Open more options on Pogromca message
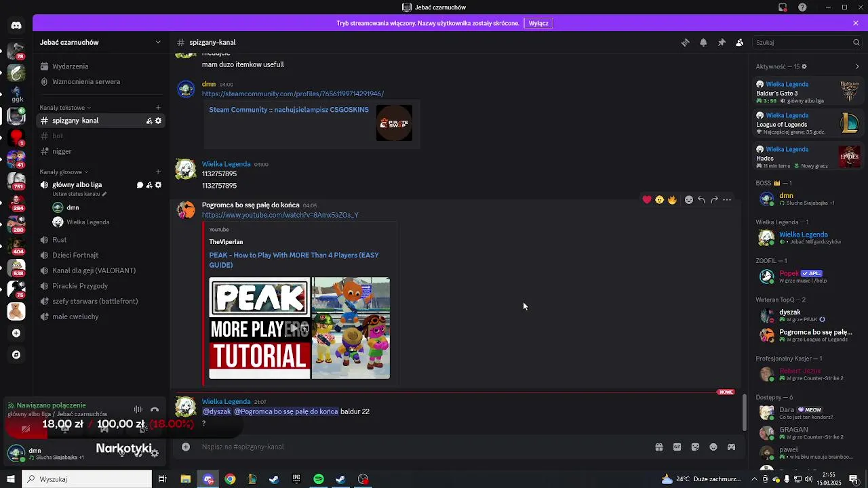This screenshot has height=488, width=868. point(727,200)
